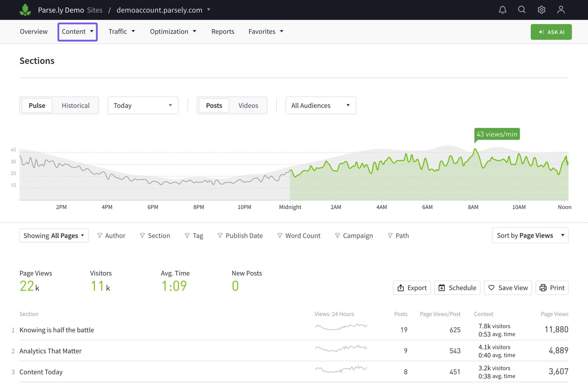Open search with the magnifier icon
This screenshot has width=588, height=384.
(x=522, y=10)
